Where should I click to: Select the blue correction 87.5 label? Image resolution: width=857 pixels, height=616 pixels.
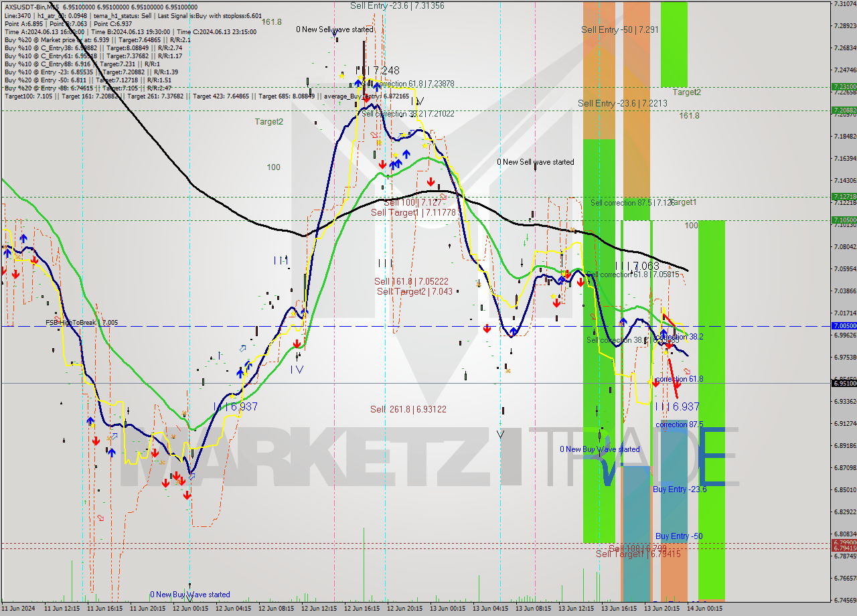tap(679, 425)
